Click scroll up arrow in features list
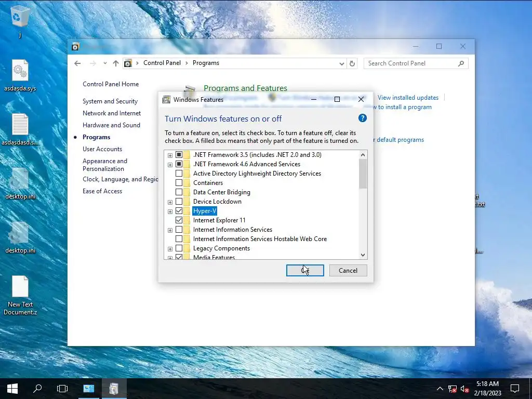Image resolution: width=532 pixels, height=399 pixels. coord(363,155)
